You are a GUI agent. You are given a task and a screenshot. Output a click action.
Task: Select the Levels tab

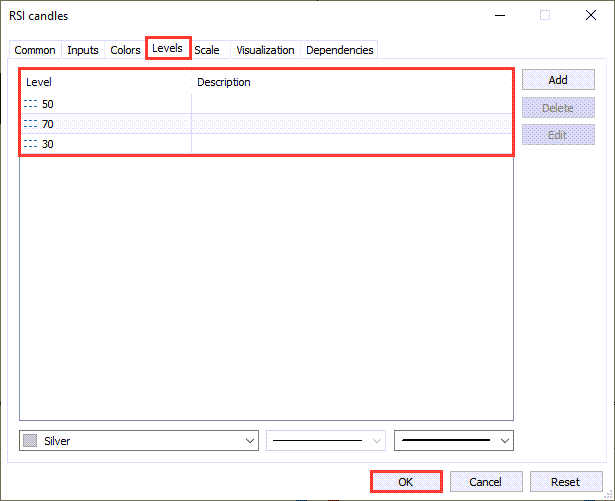[x=167, y=48]
